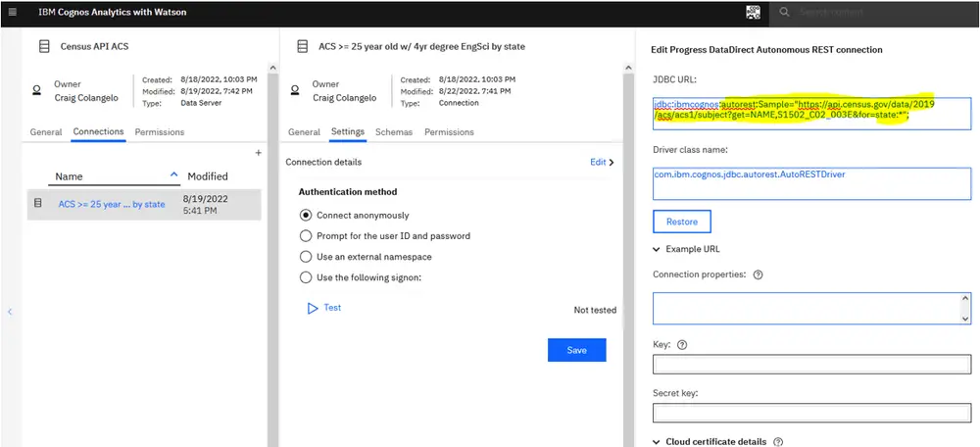
Task: Click the "Not tested" status text
Action: [x=595, y=310]
